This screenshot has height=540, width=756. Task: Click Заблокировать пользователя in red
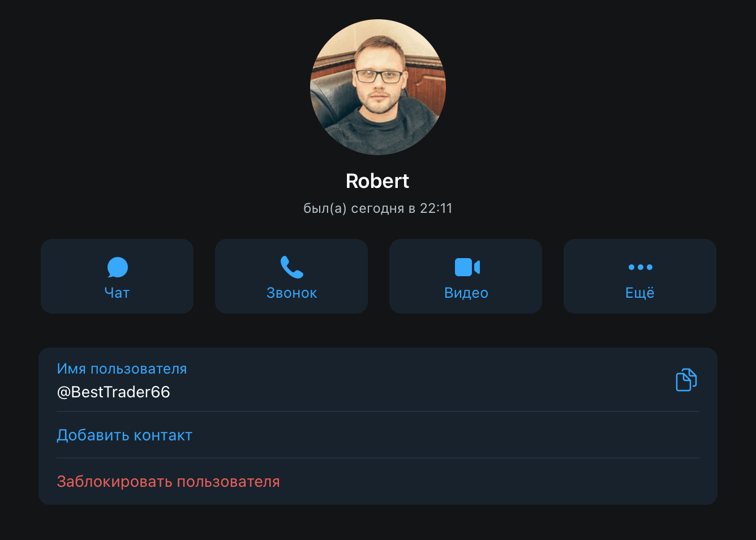coord(168,482)
